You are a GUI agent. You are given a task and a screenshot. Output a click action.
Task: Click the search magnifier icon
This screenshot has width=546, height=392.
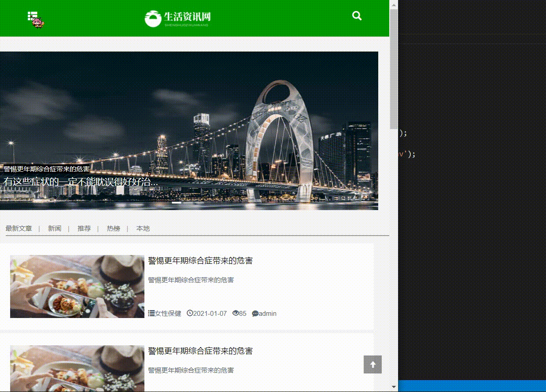tap(357, 16)
